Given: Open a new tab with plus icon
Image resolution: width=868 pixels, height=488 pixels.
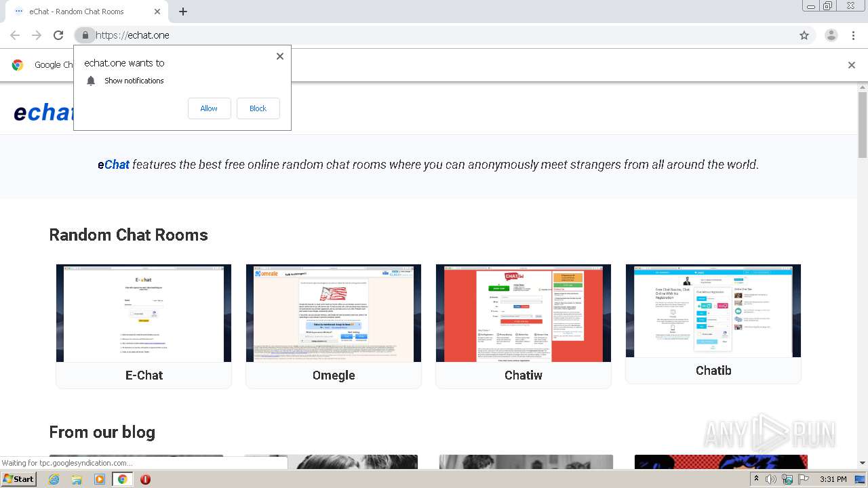Looking at the screenshot, I should pyautogui.click(x=183, y=12).
